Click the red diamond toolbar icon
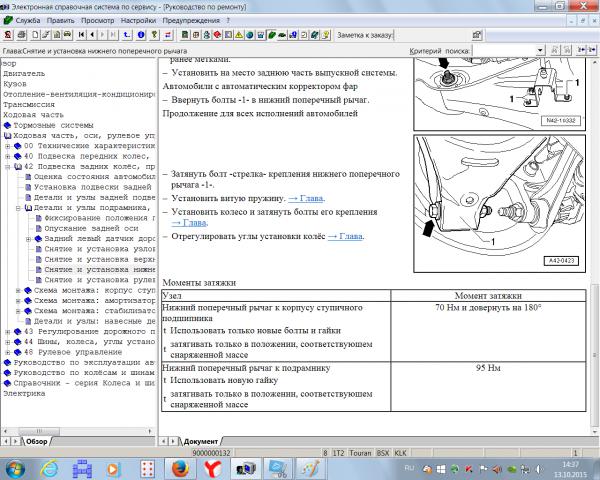 pyautogui.click(x=217, y=35)
